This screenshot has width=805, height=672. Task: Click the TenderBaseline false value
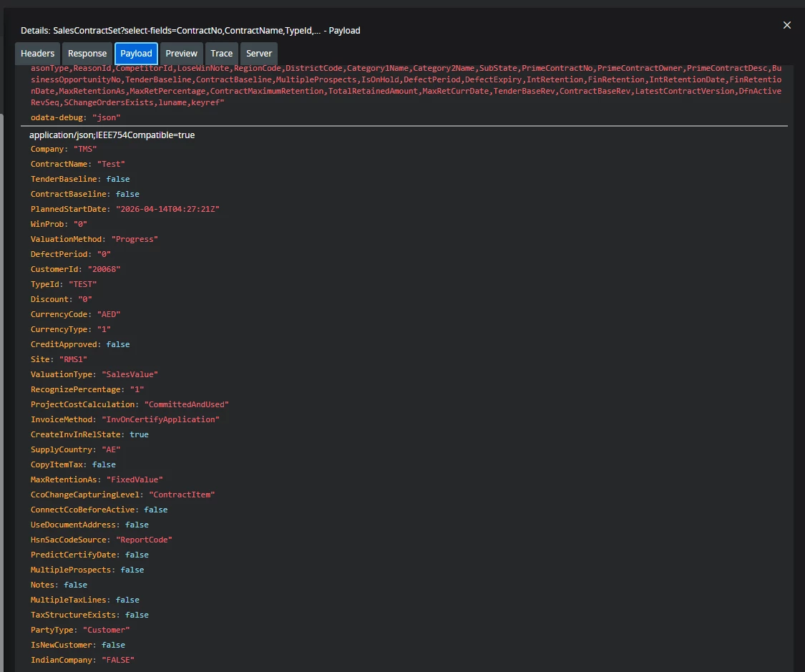[118, 179]
